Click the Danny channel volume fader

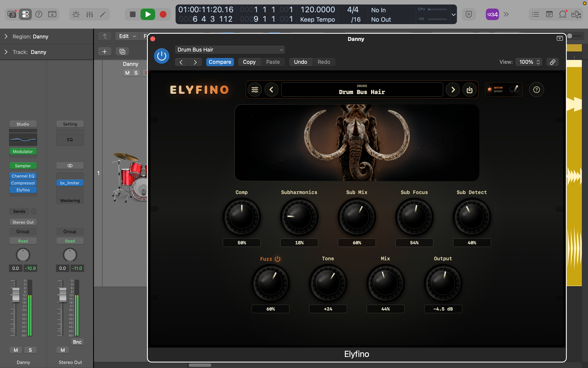[x=16, y=294]
